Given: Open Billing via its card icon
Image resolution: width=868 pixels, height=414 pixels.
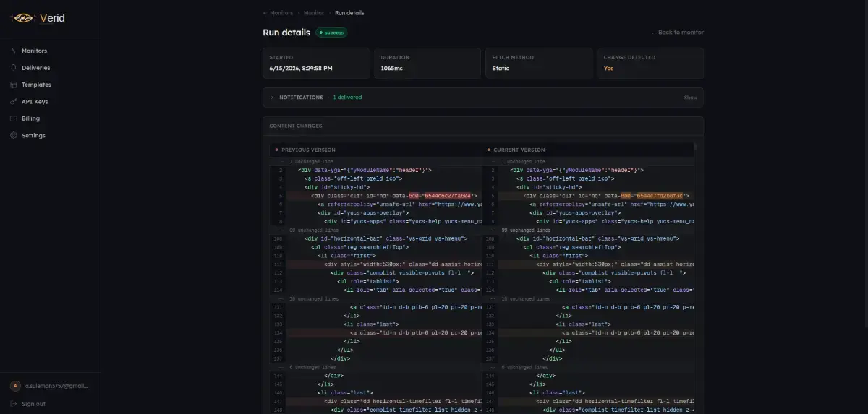Looking at the screenshot, I should (x=14, y=118).
